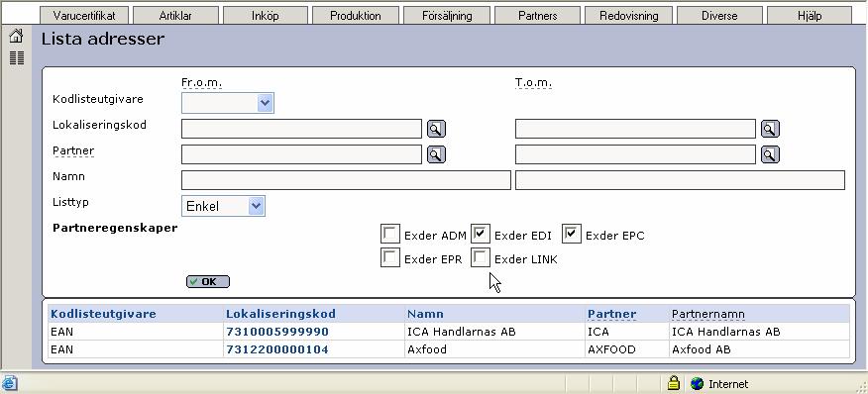Viewport: 868px width, 394px height.
Task: Go to the home page icon
Action: pos(16,37)
